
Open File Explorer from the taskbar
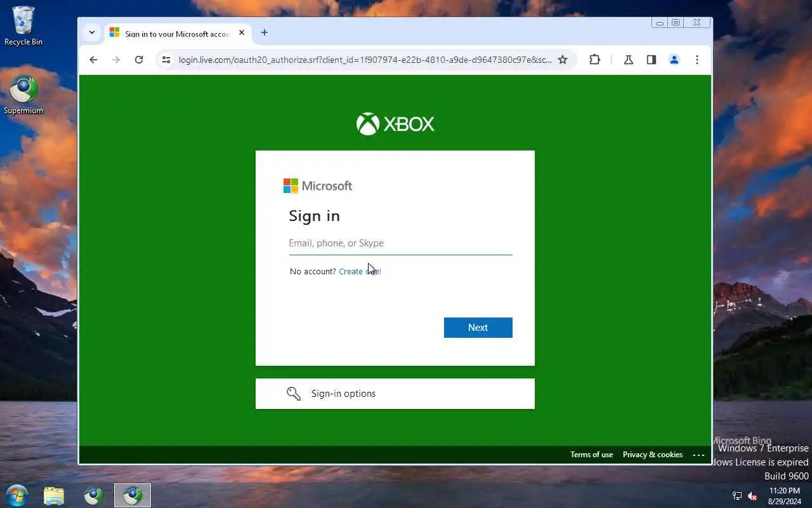coord(54,496)
